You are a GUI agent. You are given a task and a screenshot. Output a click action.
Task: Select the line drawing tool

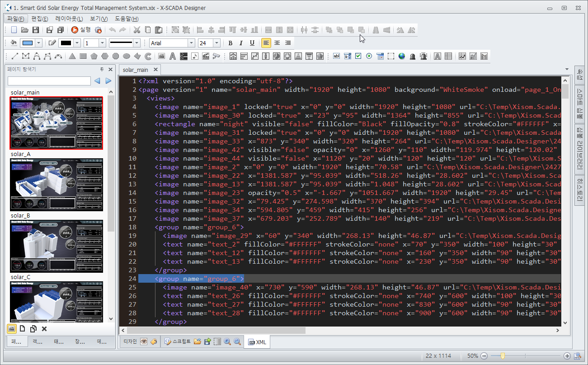(x=14, y=56)
